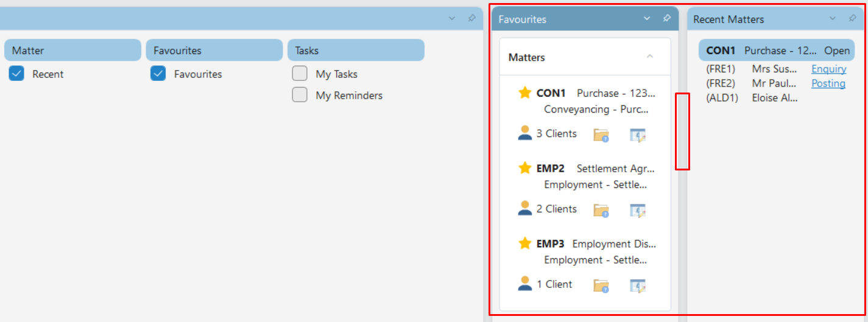Viewport: 868px width, 322px height.
Task: Collapse the Matters section chevron
Action: click(650, 57)
